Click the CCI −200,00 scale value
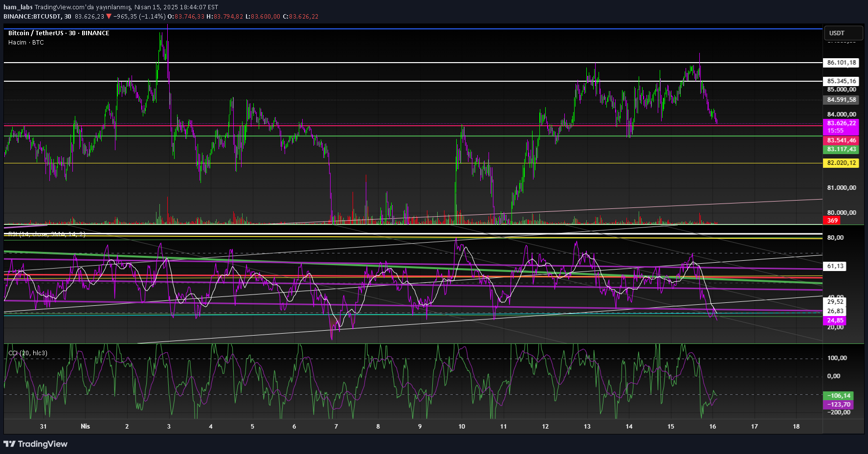This screenshot has height=454, width=868. [x=839, y=412]
